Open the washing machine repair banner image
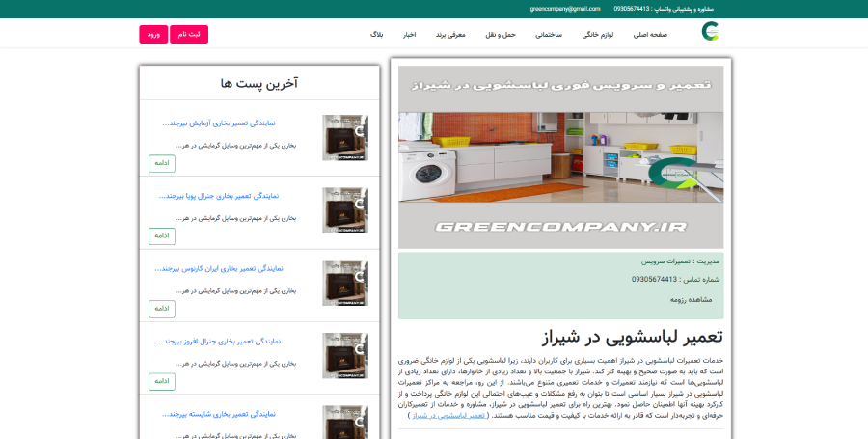Image resolution: width=868 pixels, height=439 pixels. pos(560,157)
